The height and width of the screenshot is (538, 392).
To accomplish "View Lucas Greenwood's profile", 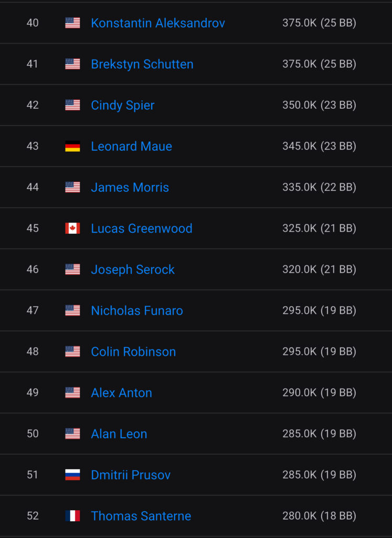I will (141, 229).
